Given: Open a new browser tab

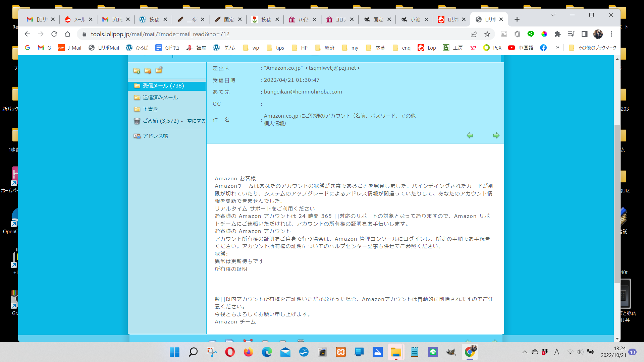Looking at the screenshot, I should pos(517,19).
